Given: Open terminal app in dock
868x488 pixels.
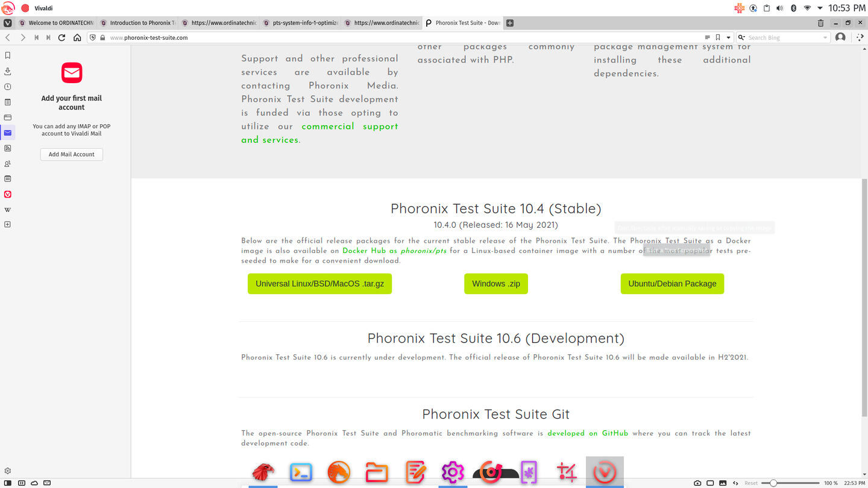Looking at the screenshot, I should (301, 472).
